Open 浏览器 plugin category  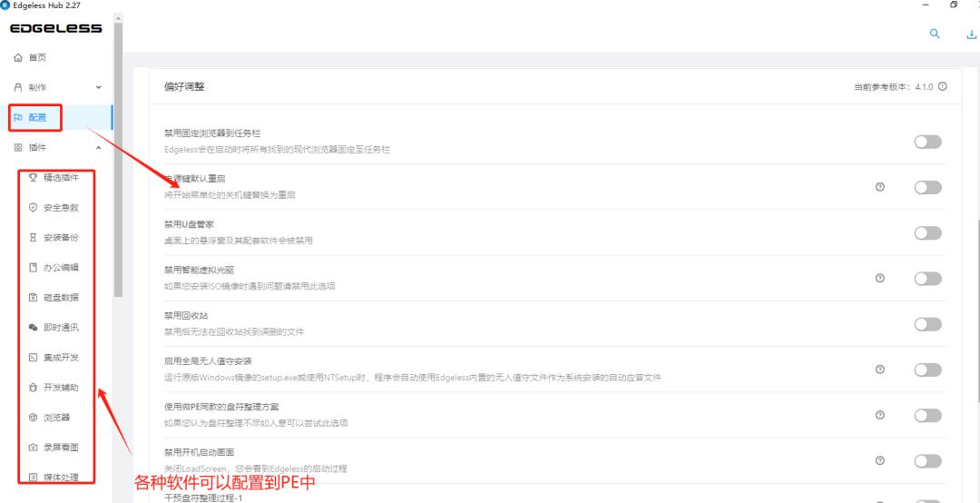56,418
